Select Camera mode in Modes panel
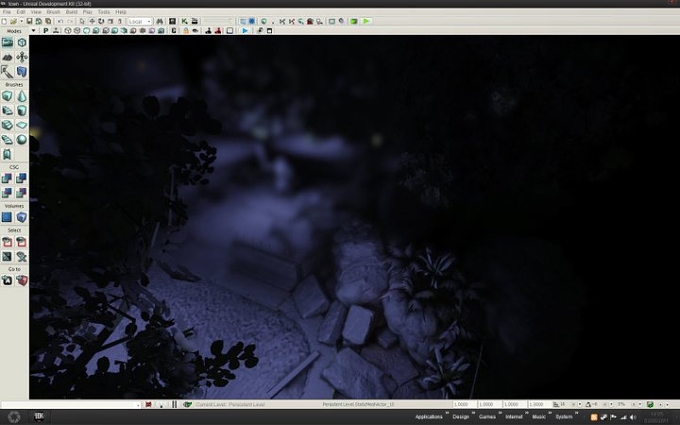The image size is (680, 425). (x=7, y=42)
